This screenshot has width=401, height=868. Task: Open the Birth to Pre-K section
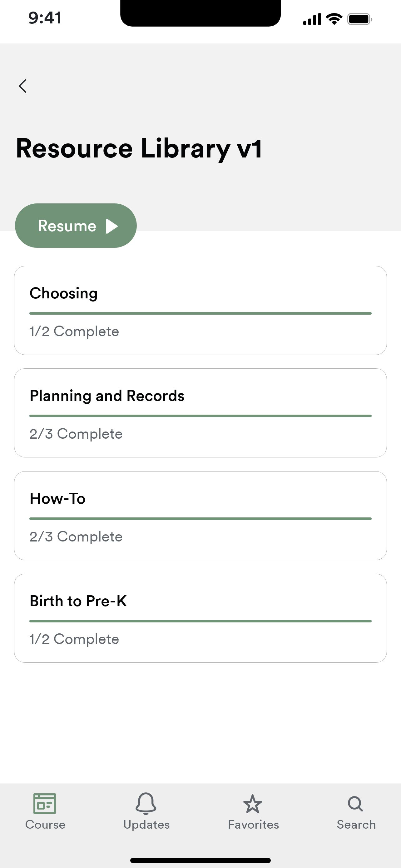[200, 618]
